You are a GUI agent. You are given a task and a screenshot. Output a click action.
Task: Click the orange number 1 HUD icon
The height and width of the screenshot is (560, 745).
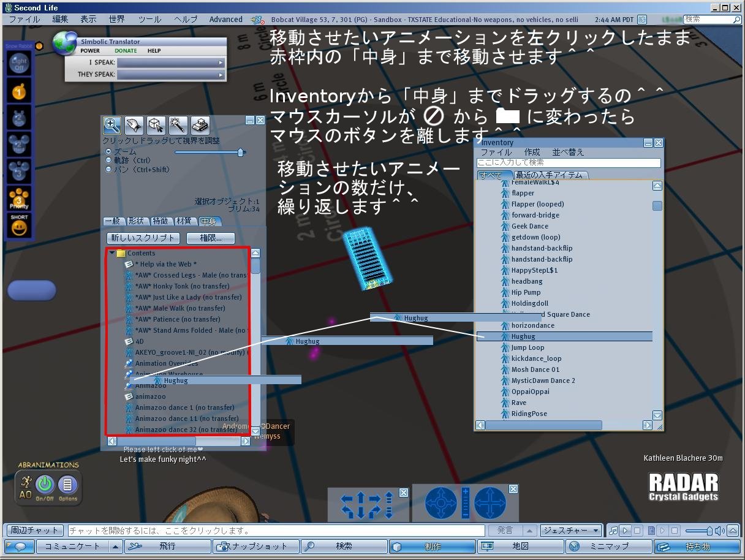point(19,92)
